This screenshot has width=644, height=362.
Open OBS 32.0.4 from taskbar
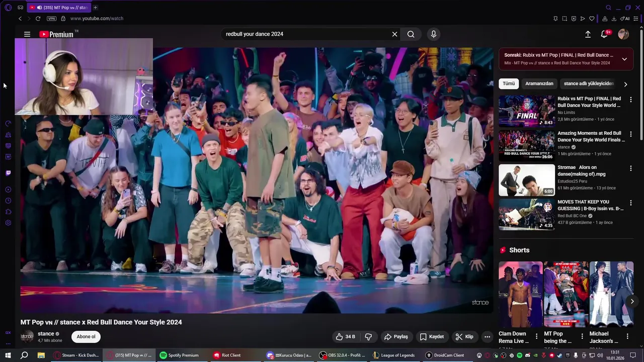click(342, 355)
